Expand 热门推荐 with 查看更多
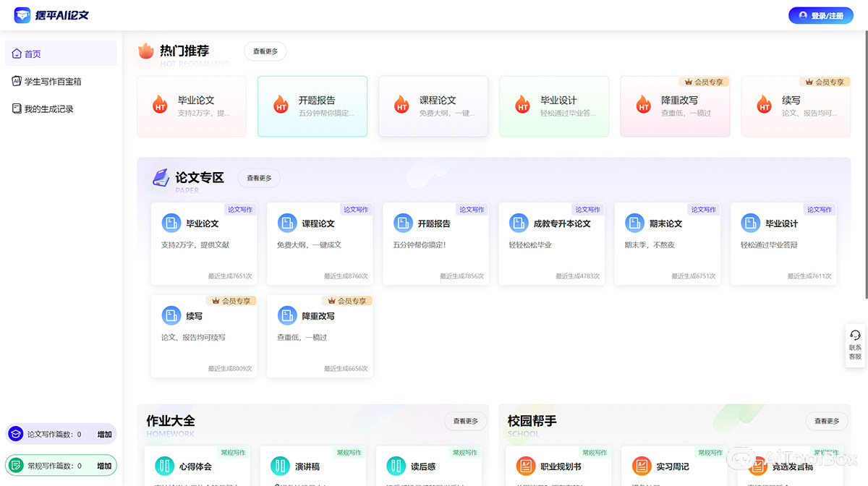The width and height of the screenshot is (868, 486). (265, 51)
